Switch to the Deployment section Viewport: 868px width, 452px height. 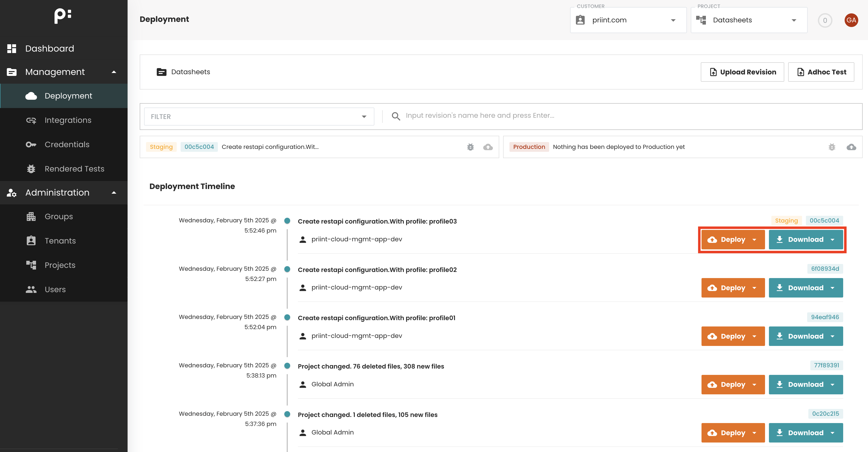click(68, 96)
